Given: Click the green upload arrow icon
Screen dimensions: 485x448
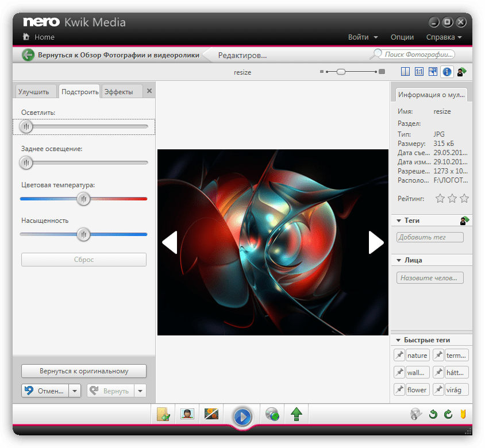Looking at the screenshot, I should pos(297,414).
